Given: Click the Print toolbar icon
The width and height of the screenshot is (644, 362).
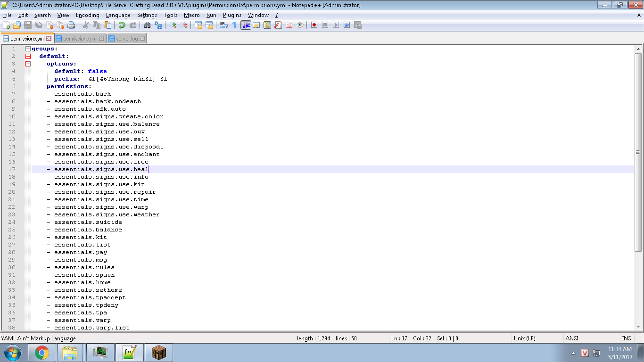Looking at the screenshot, I should point(71,25).
